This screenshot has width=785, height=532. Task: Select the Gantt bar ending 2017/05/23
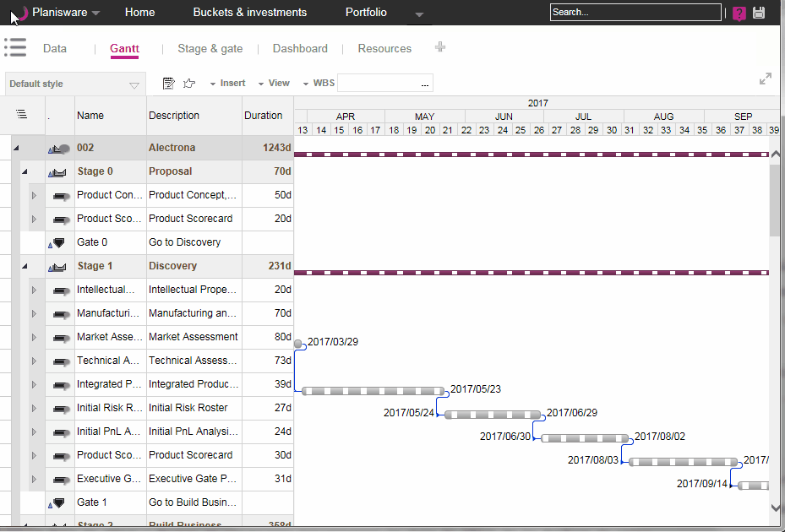[x=373, y=391]
